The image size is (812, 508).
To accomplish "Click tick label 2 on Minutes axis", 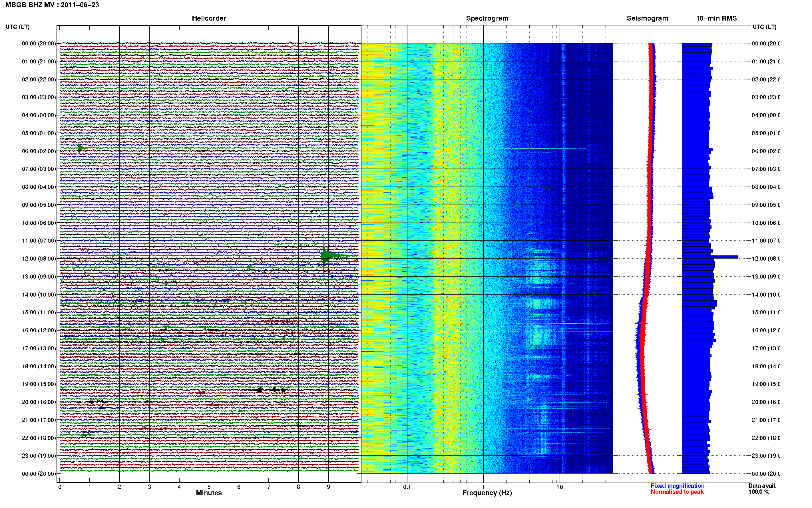I will (x=120, y=487).
